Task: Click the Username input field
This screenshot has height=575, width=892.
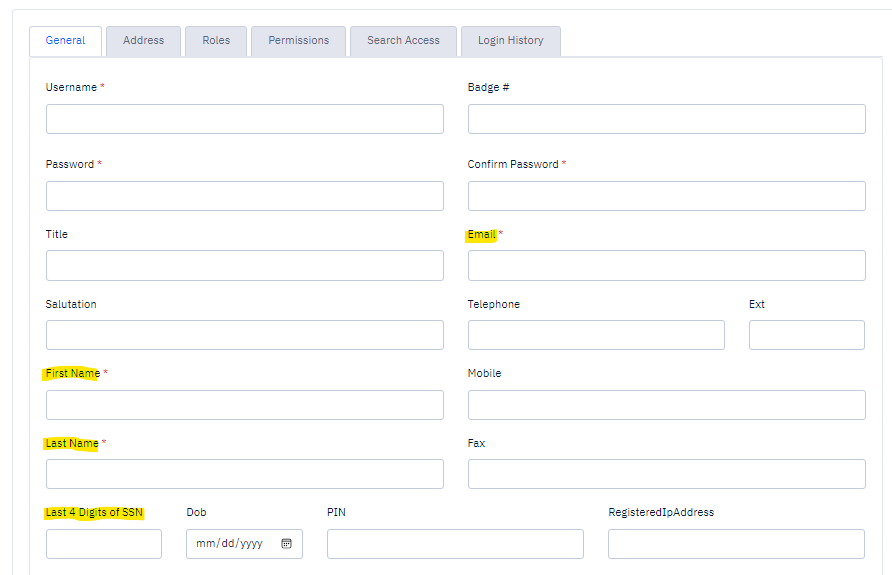Action: coord(244,119)
